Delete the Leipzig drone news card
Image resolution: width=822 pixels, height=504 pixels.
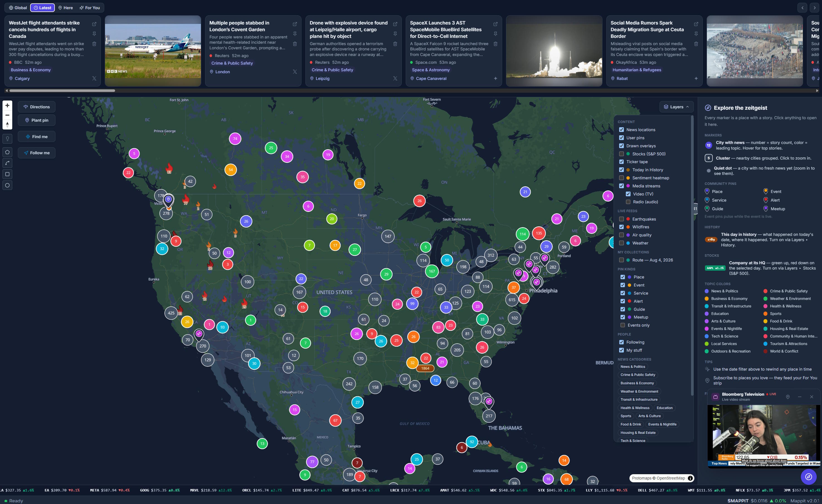pos(395,44)
